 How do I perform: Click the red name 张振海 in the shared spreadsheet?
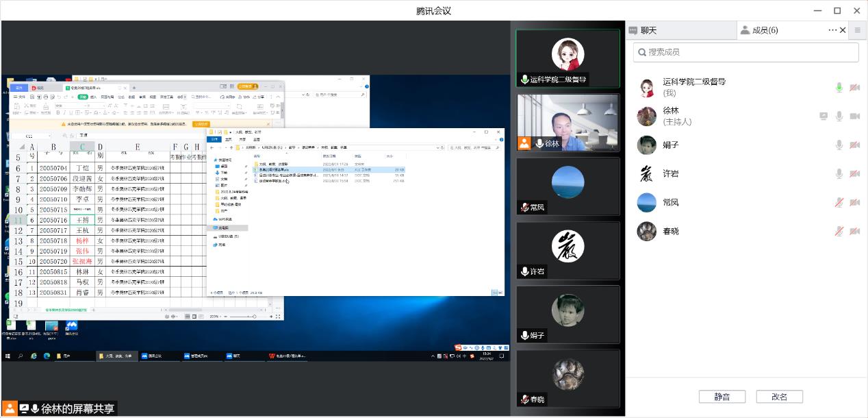coord(82,261)
